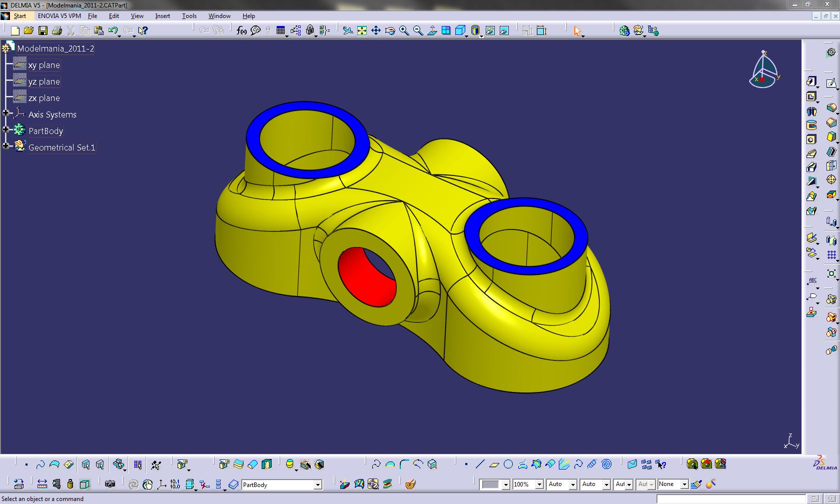Select the yz plane in tree
Image resolution: width=840 pixels, height=504 pixels.
point(44,81)
